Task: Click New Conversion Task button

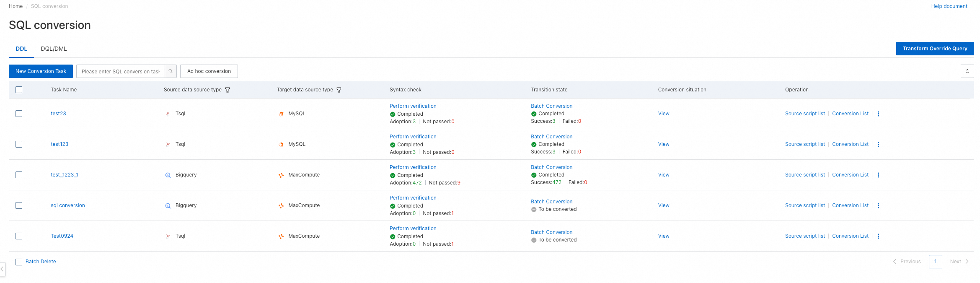Action: pyautogui.click(x=41, y=71)
